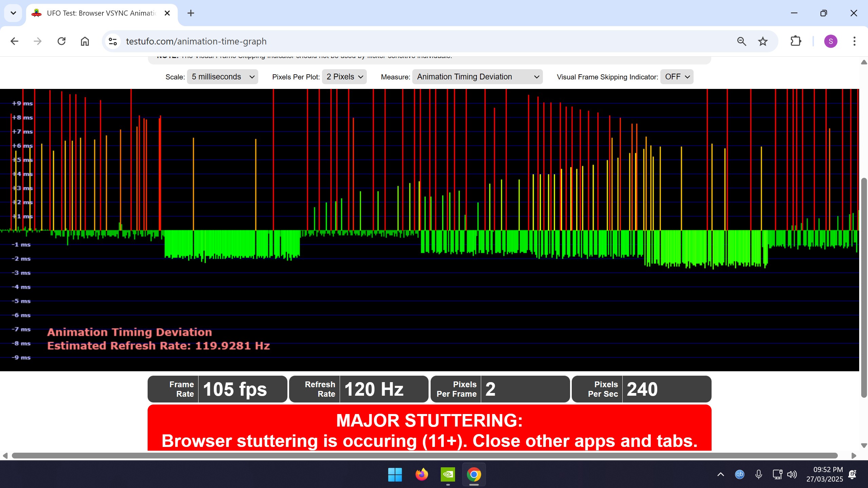The height and width of the screenshot is (488, 868).
Task: Click the +9 ms axis label
Action: click(22, 104)
